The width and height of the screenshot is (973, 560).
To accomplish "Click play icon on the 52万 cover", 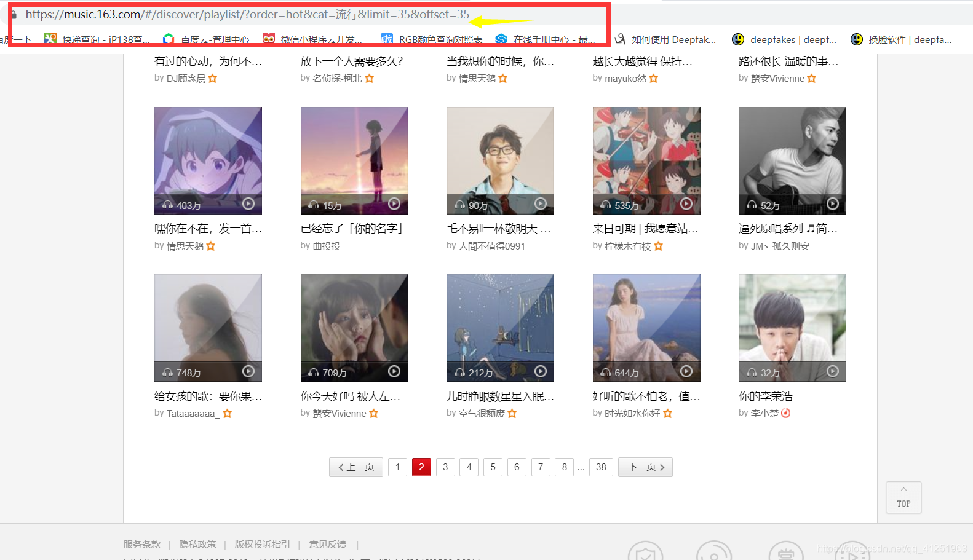I will 833,203.
